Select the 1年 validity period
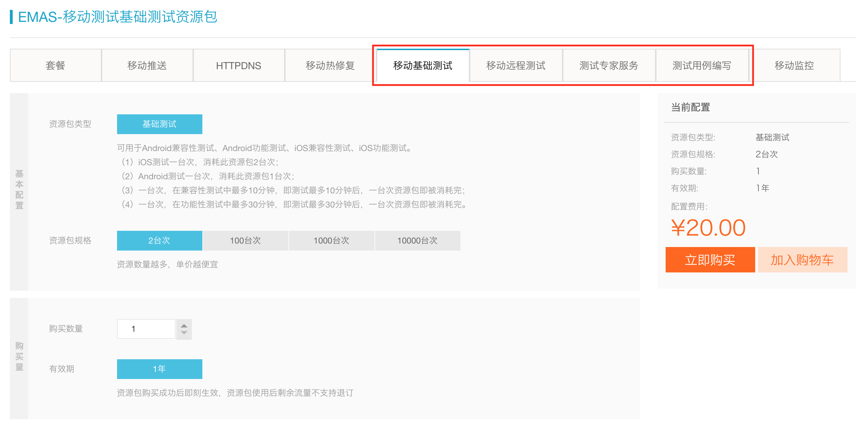Image resolution: width=868 pixels, height=427 pixels. (x=160, y=369)
